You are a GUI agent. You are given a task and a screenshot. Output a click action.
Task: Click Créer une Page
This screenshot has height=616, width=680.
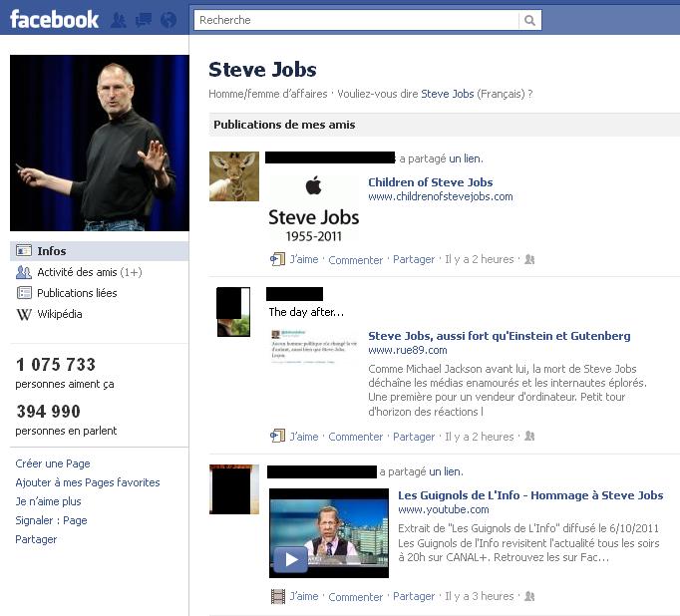click(x=53, y=463)
